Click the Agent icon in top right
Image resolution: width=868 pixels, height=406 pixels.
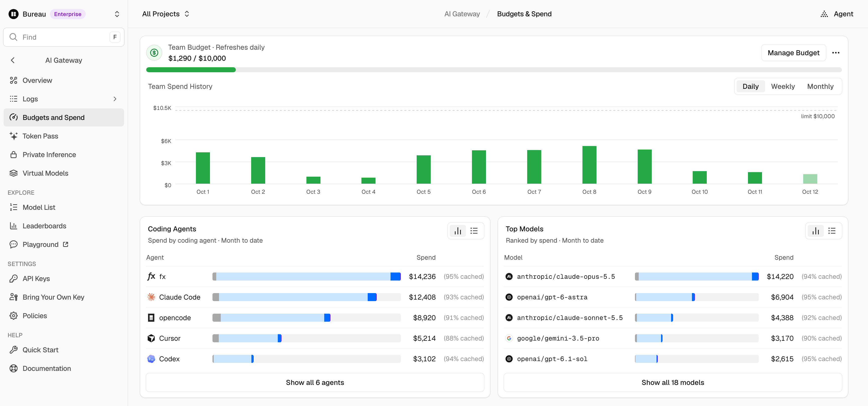[824, 14]
